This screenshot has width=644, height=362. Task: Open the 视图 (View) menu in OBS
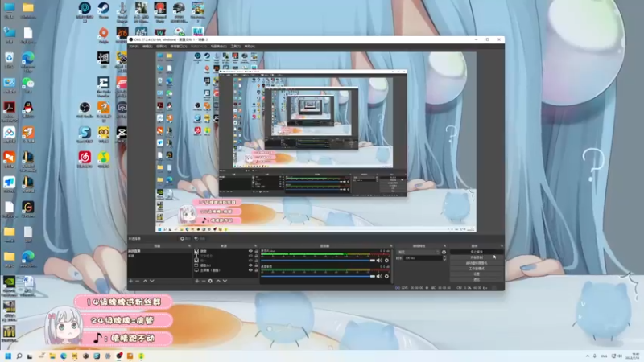(x=162, y=47)
